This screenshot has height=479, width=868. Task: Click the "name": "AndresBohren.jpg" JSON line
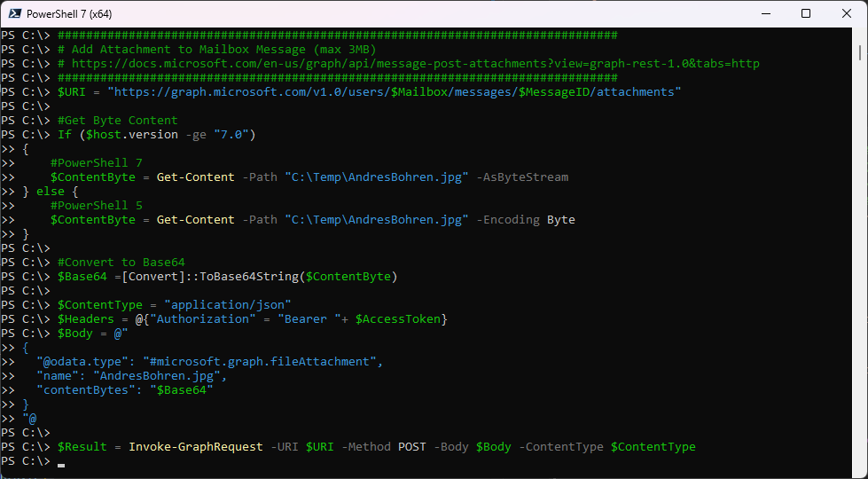click(132, 376)
